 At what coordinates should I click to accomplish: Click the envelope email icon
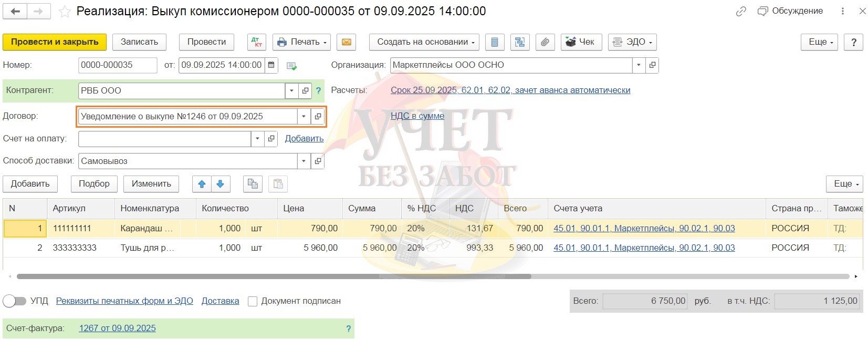point(347,42)
